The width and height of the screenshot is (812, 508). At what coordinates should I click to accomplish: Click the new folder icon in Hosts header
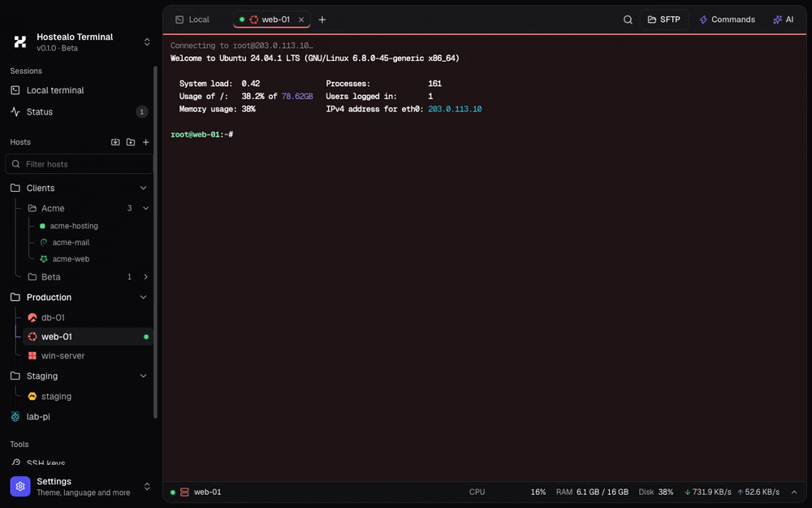(131, 142)
